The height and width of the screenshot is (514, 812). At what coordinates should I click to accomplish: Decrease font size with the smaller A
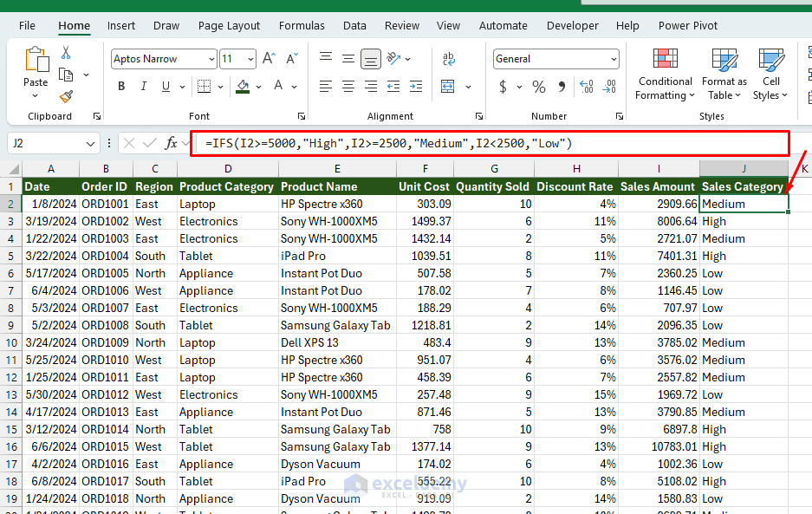pos(292,59)
